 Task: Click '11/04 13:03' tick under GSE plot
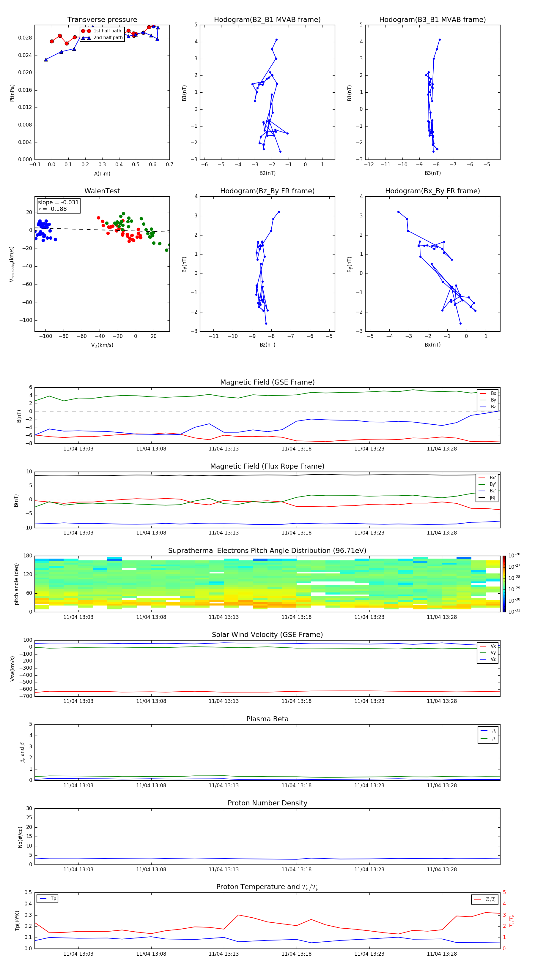pyautogui.click(x=78, y=449)
